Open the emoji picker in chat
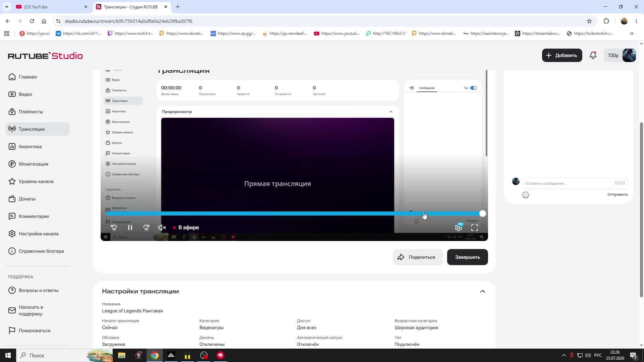Image resolution: width=644 pixels, height=362 pixels. click(526, 195)
